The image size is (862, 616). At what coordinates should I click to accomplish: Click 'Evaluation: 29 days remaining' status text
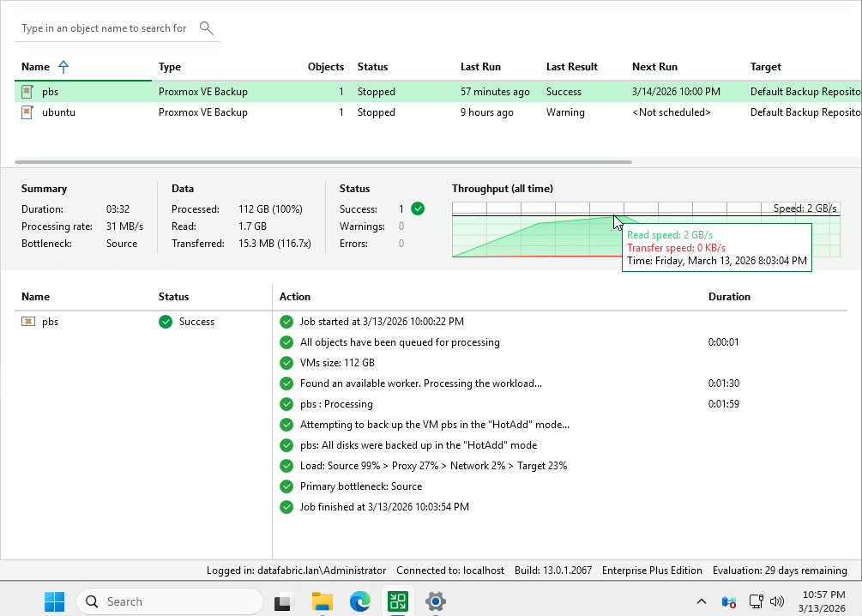[780, 571]
